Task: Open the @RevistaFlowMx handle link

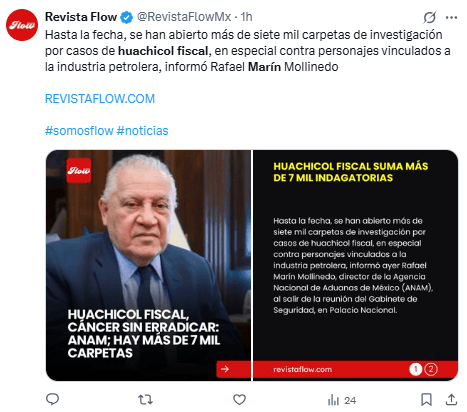Action: point(184,17)
